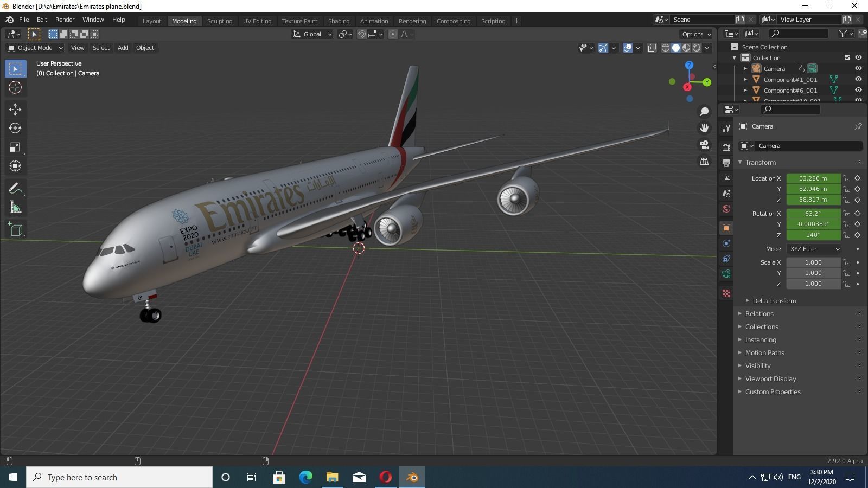The width and height of the screenshot is (868, 488).
Task: Expand the Collections panel
Action: click(x=762, y=327)
